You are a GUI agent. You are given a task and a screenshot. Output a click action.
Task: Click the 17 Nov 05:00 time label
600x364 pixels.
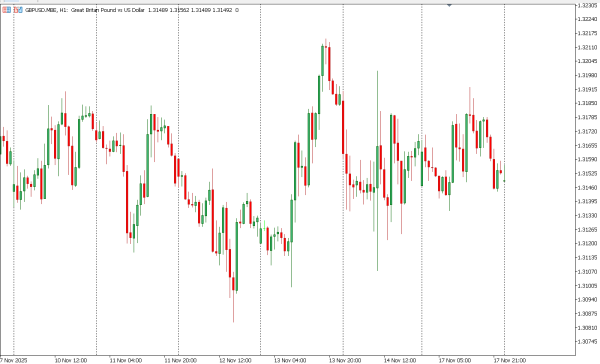click(x=455, y=360)
